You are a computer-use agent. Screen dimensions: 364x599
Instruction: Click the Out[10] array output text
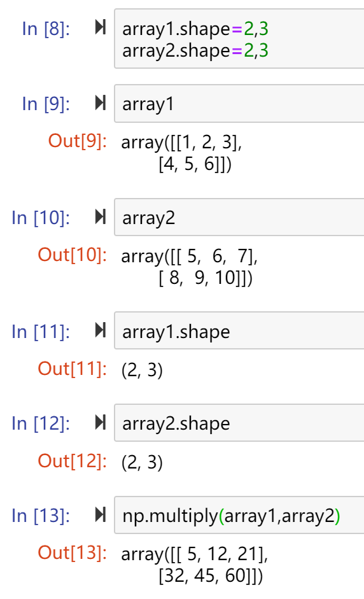190,267
